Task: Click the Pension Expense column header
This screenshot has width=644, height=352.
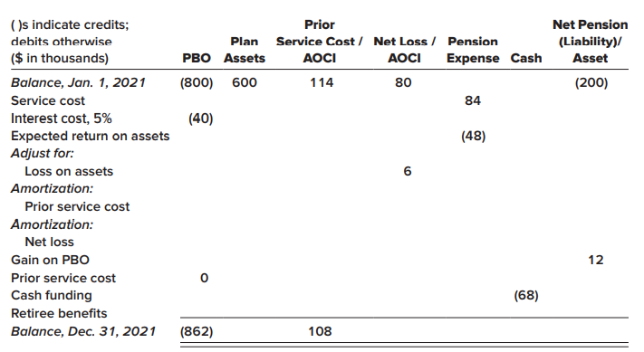Action: pos(473,50)
